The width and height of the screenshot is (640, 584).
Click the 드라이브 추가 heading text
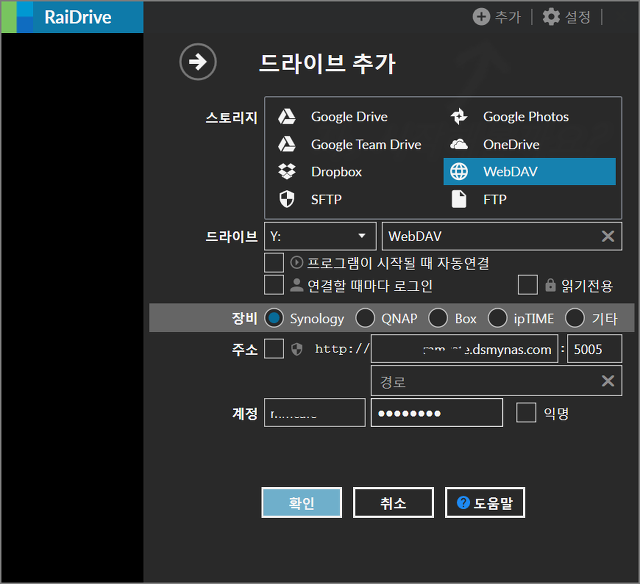pos(327,64)
